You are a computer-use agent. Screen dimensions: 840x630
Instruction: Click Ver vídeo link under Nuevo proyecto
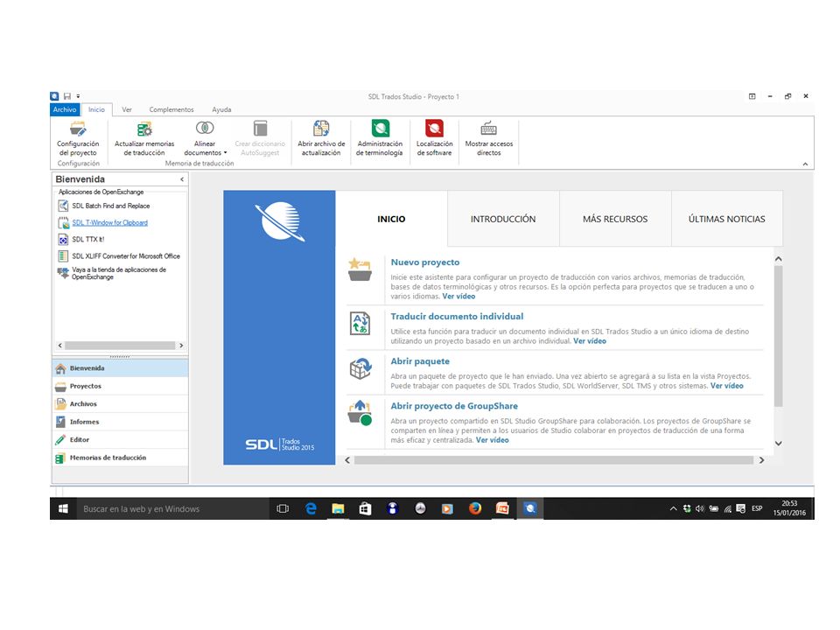(x=458, y=297)
